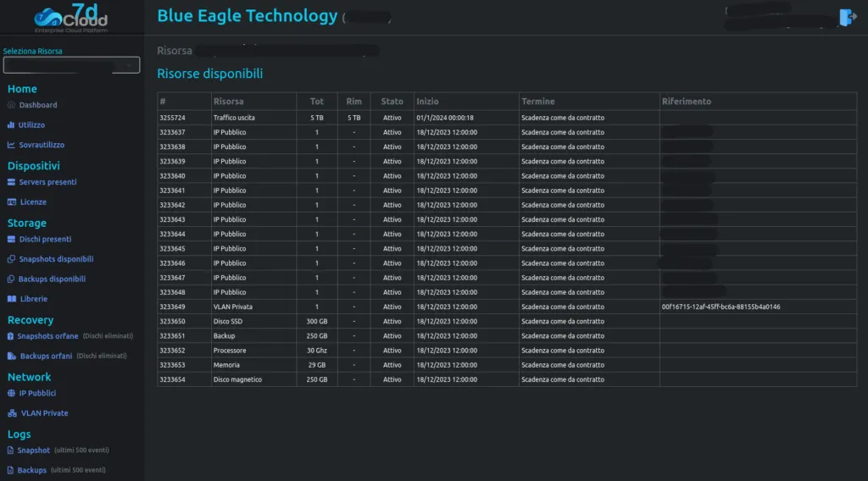This screenshot has width=868, height=481.
Task: Select the VLAN Privata reference ID
Action: [721, 307]
